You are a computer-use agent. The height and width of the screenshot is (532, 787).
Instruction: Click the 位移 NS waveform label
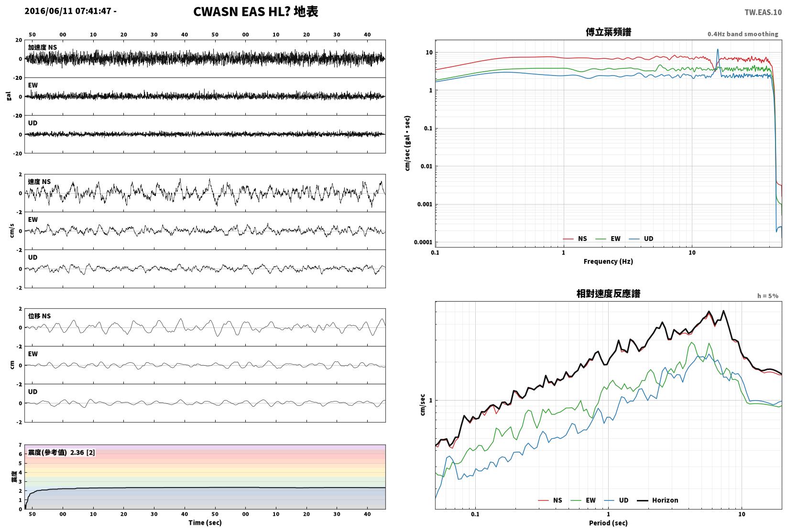point(39,316)
